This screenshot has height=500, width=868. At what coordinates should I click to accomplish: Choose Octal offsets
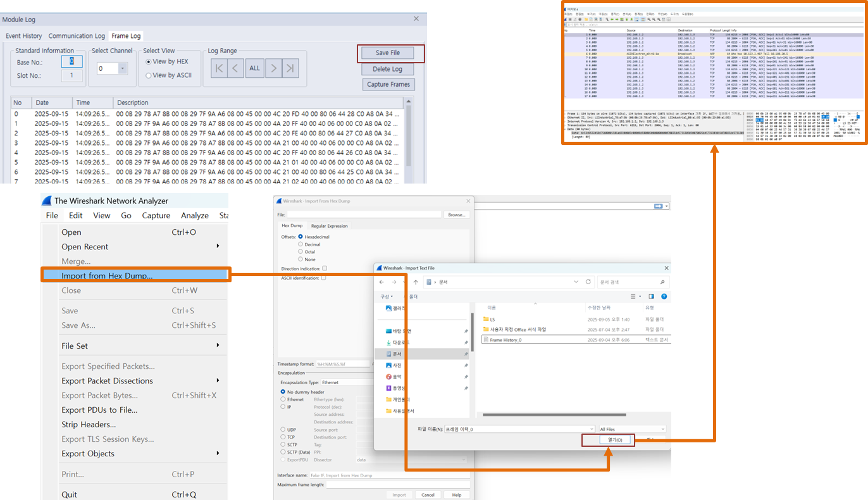(x=307, y=251)
